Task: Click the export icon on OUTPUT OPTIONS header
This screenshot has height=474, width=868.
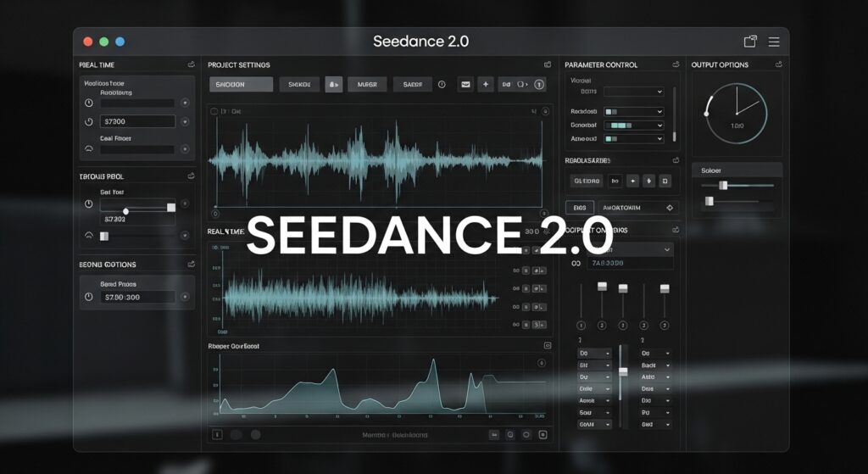Action: [779, 64]
